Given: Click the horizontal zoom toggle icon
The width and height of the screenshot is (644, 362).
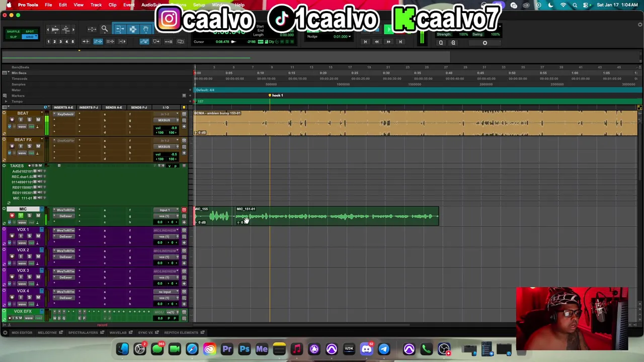Looking at the screenshot, I should tap(92, 29).
